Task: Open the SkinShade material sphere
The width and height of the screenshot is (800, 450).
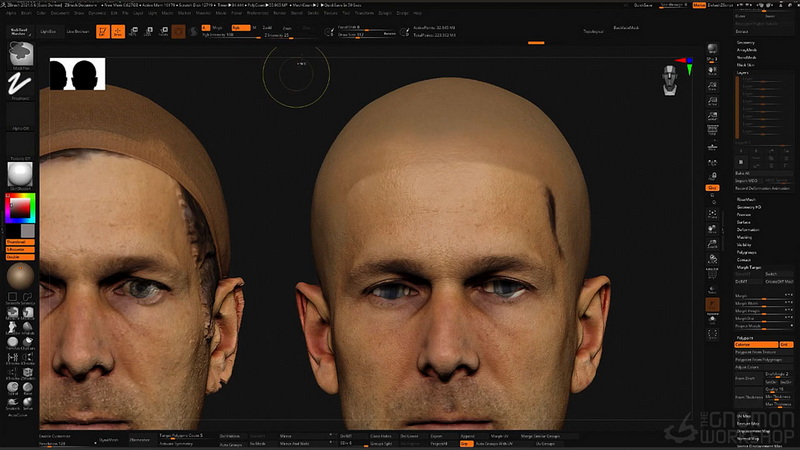Action: coord(20,176)
